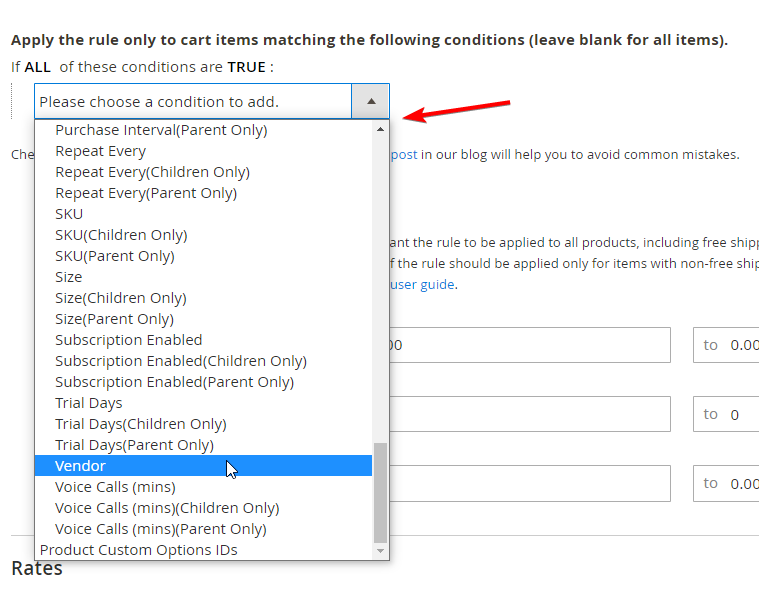Select Voice Calls (mins) option
Image resolution: width=759 pixels, height=591 pixels.
(x=203, y=487)
